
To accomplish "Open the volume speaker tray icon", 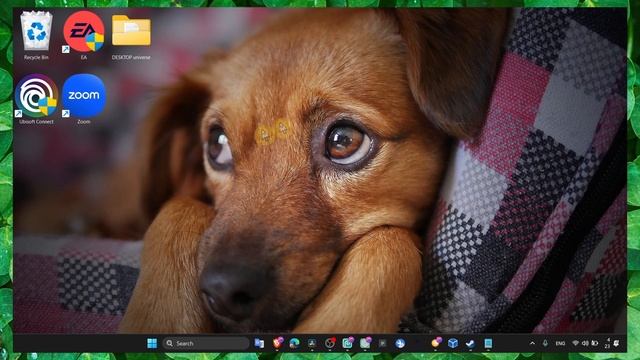I will pyautogui.click(x=585, y=343).
